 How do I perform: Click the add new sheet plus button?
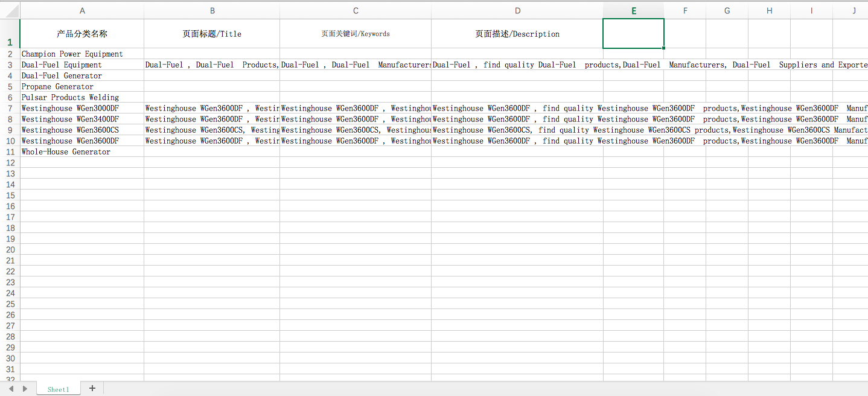92,388
